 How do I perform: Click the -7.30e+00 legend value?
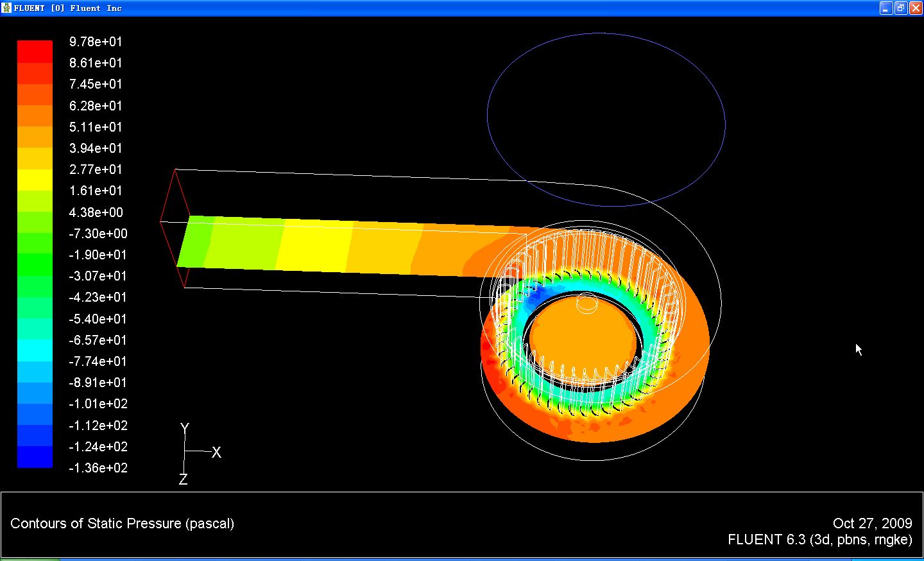coord(98,234)
